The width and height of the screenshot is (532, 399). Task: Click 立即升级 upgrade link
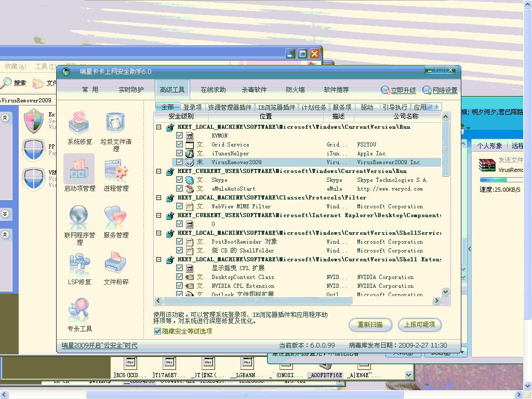click(398, 90)
